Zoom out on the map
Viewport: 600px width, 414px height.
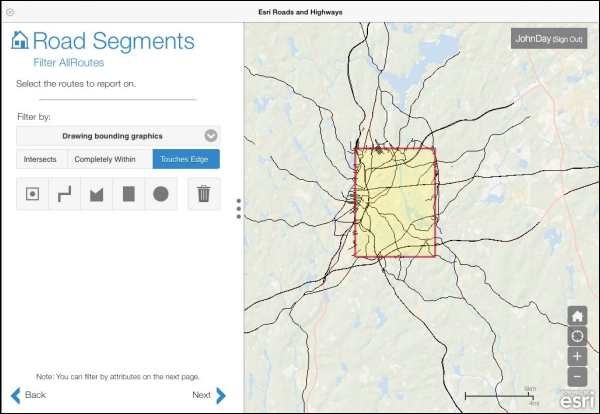click(x=577, y=376)
